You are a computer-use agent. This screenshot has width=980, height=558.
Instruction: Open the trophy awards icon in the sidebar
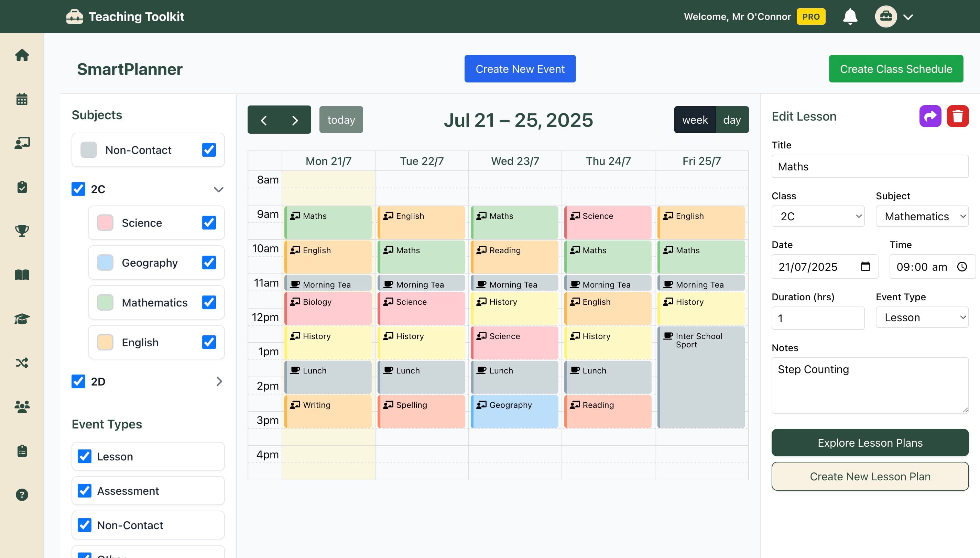tap(22, 231)
